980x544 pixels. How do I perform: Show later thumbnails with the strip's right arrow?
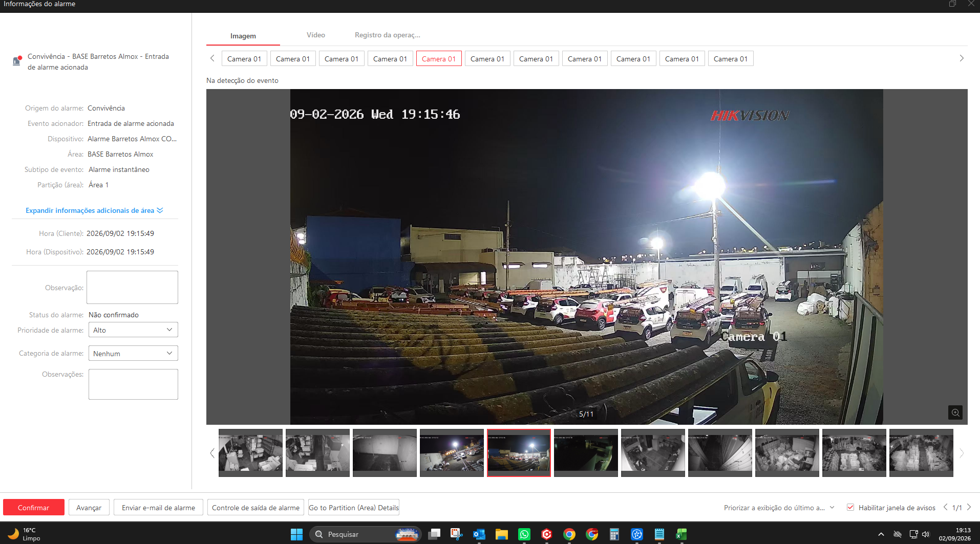pyautogui.click(x=962, y=453)
